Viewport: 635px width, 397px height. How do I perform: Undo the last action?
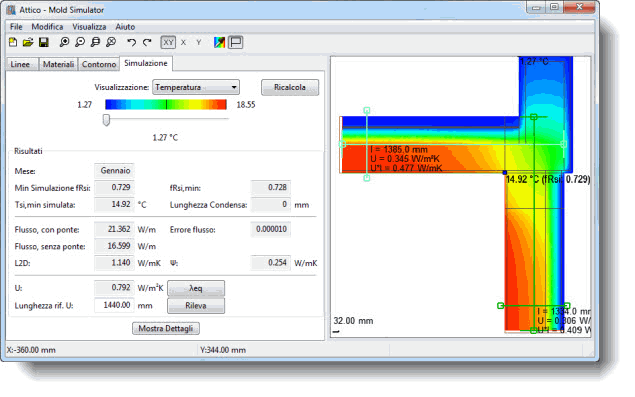131,42
